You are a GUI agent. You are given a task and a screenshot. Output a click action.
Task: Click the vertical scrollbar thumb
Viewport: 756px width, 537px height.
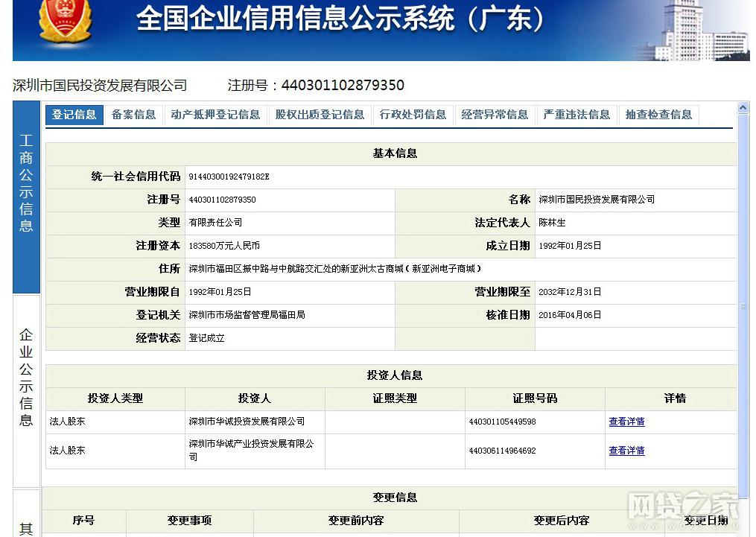click(743, 306)
